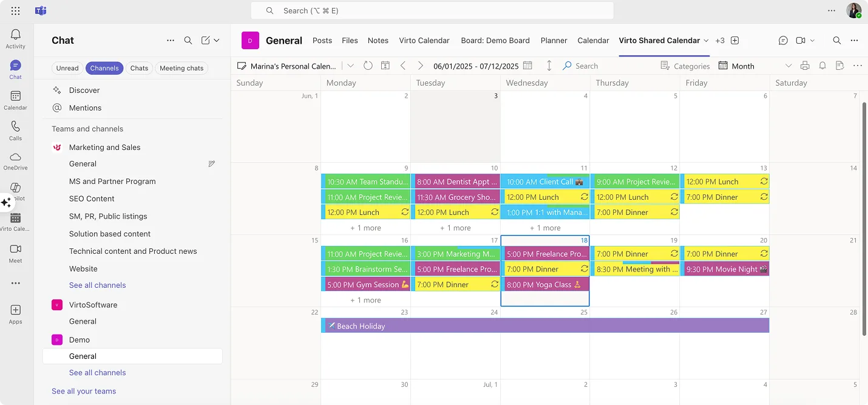Viewport: 868px width, 405px height.
Task: Select the Calendar icon in left rail
Action: 15,98
